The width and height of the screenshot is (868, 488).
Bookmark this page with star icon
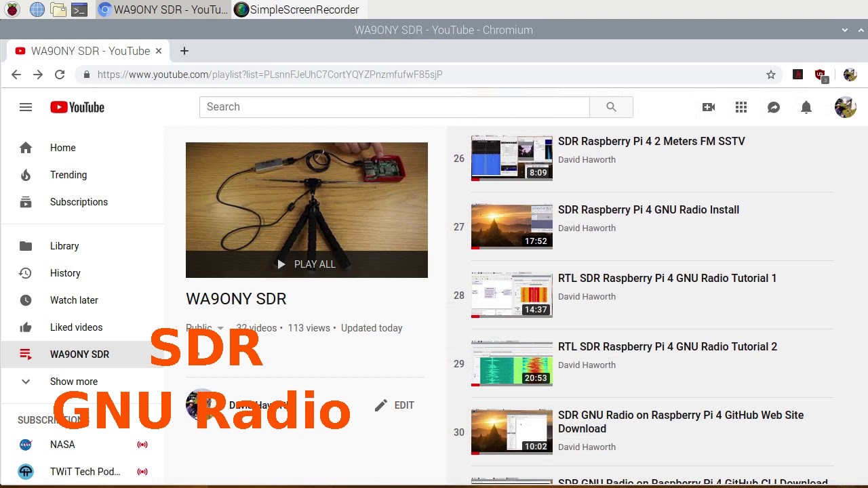coord(771,75)
